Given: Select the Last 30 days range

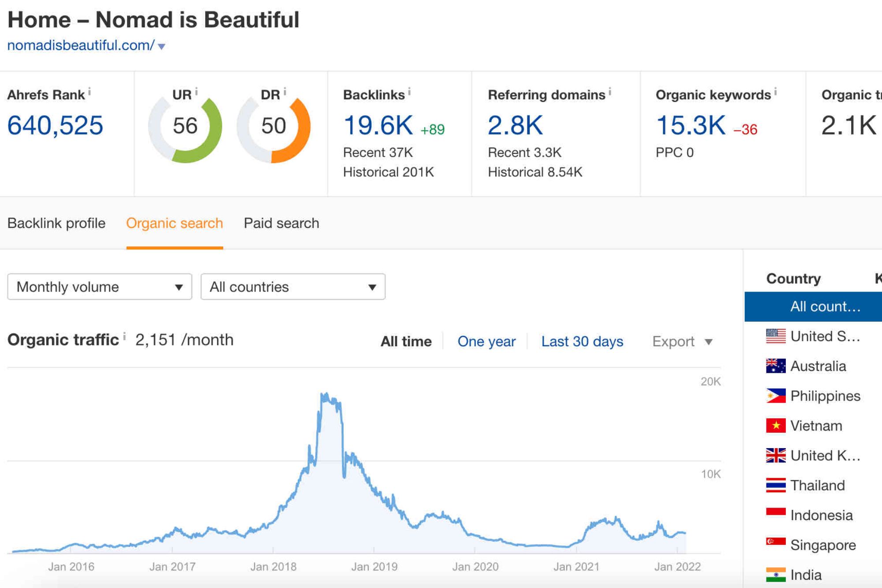Looking at the screenshot, I should (582, 341).
